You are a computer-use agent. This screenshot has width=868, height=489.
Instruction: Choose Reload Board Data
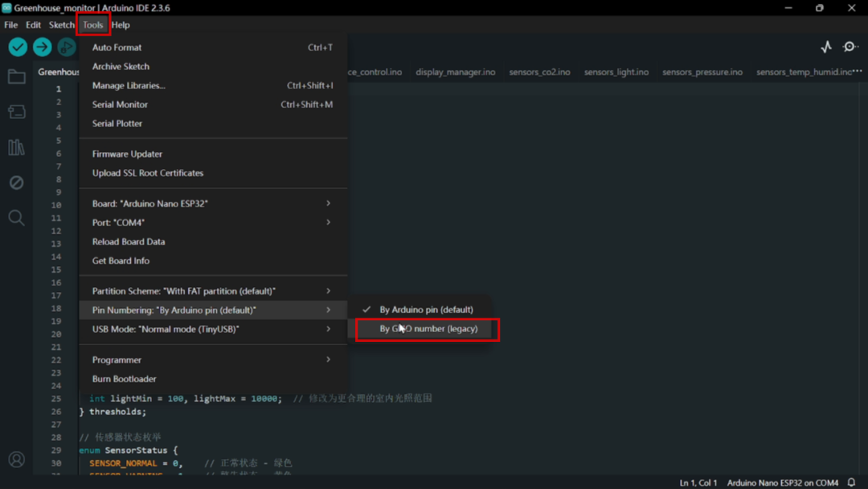click(x=212, y=241)
